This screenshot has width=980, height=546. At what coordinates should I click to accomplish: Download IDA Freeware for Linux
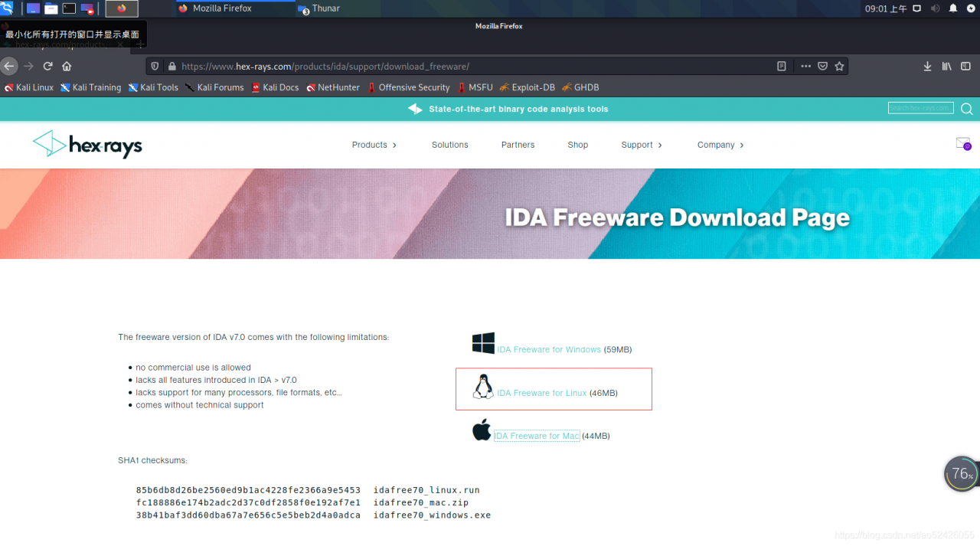tap(542, 394)
